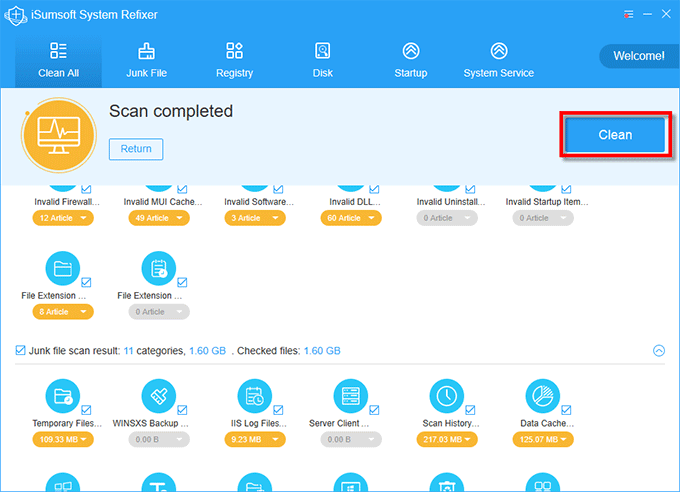This screenshot has height=492, width=680.
Task: Click the second File Extension notepad icon
Action: (159, 269)
